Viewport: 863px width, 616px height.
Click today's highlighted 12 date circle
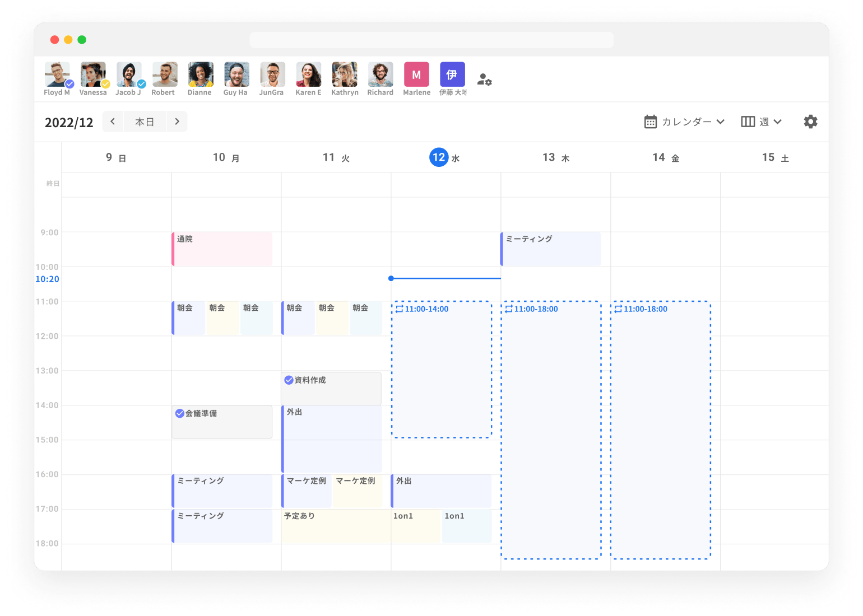(439, 157)
